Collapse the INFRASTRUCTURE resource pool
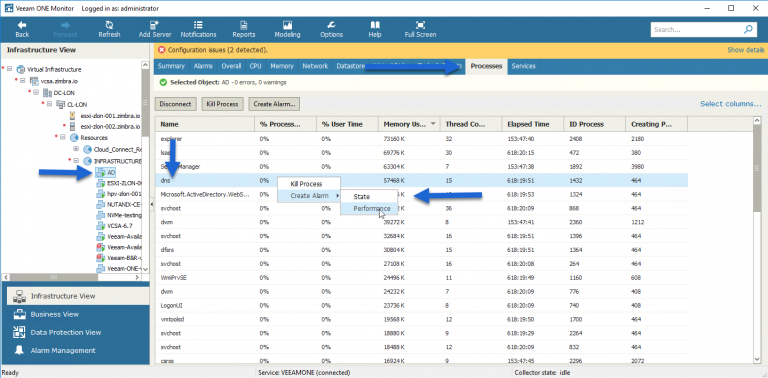This screenshot has height=378, width=768. [x=76, y=160]
